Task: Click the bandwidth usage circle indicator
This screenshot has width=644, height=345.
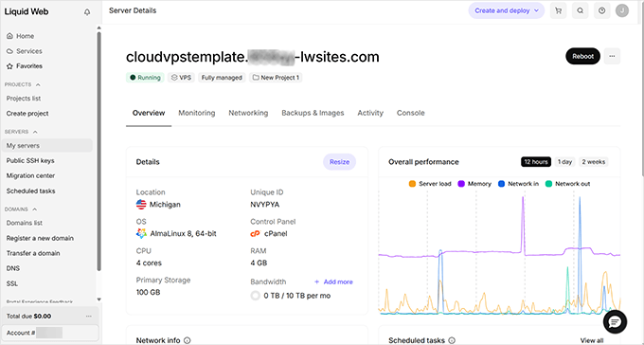Action: 256,296
